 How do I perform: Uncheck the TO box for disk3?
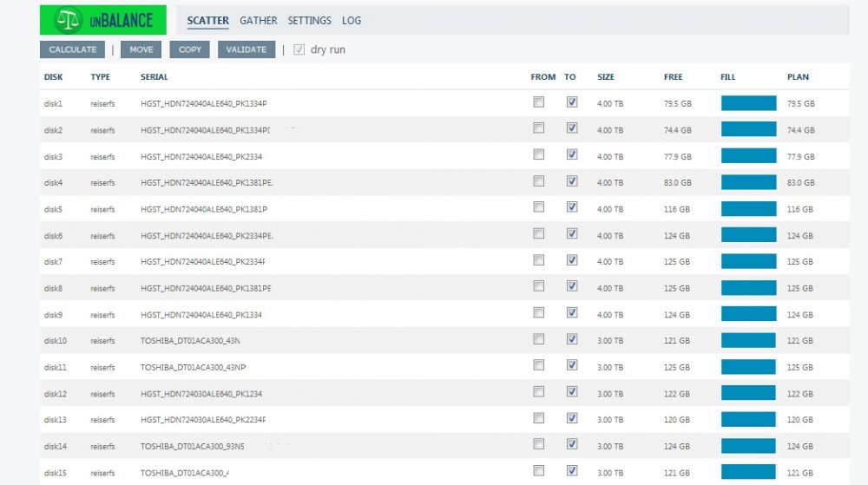pyautogui.click(x=572, y=154)
